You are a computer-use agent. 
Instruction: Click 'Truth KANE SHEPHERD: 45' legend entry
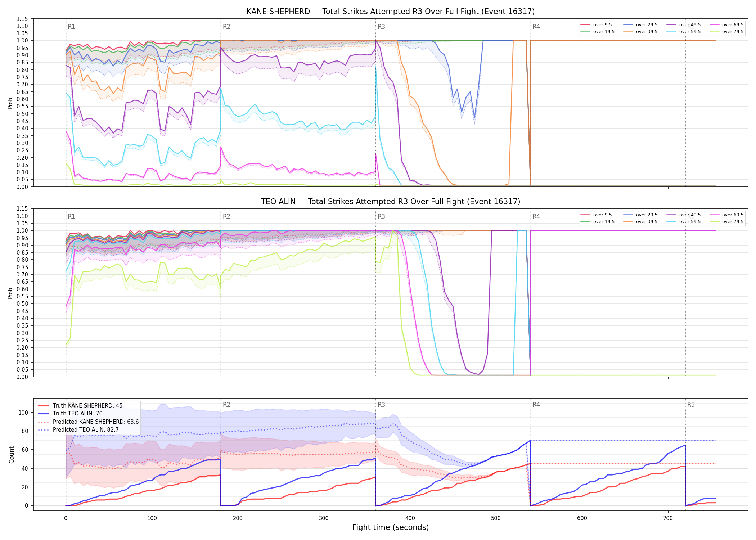(x=80, y=406)
